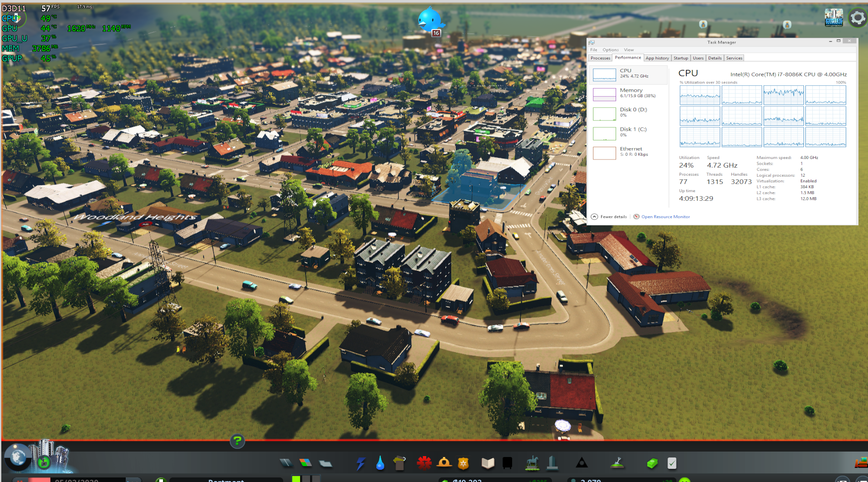Open the Monuments menu
The height and width of the screenshot is (482, 868).
(582, 463)
